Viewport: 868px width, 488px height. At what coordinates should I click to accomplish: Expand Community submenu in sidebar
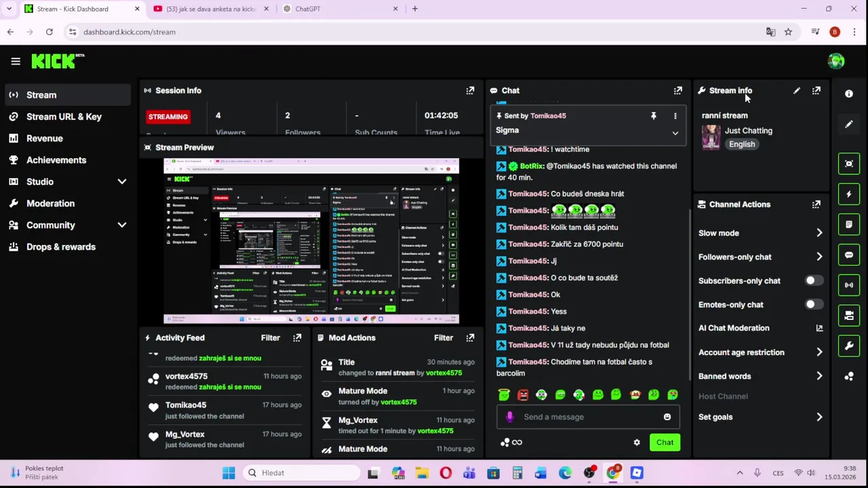pos(122,225)
